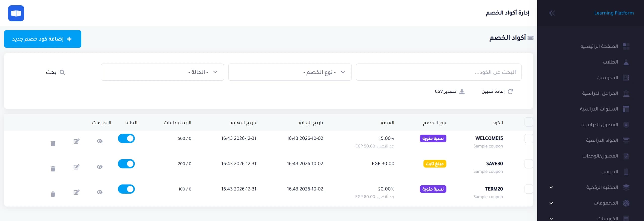Open المدرسين sidebar menu item

pos(591,78)
